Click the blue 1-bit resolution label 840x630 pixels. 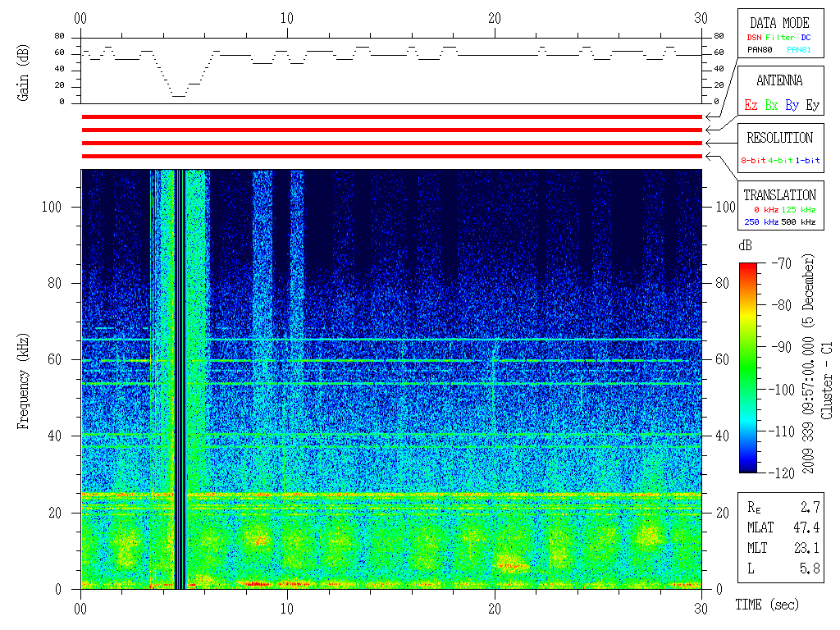(807, 160)
